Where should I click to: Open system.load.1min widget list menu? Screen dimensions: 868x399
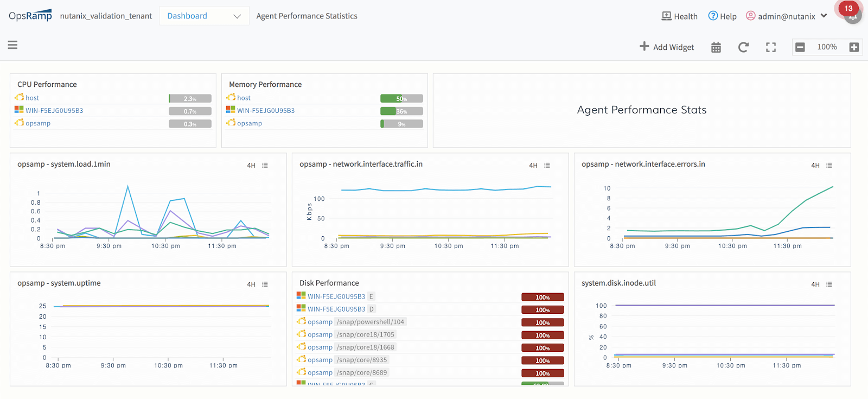pyautogui.click(x=265, y=166)
